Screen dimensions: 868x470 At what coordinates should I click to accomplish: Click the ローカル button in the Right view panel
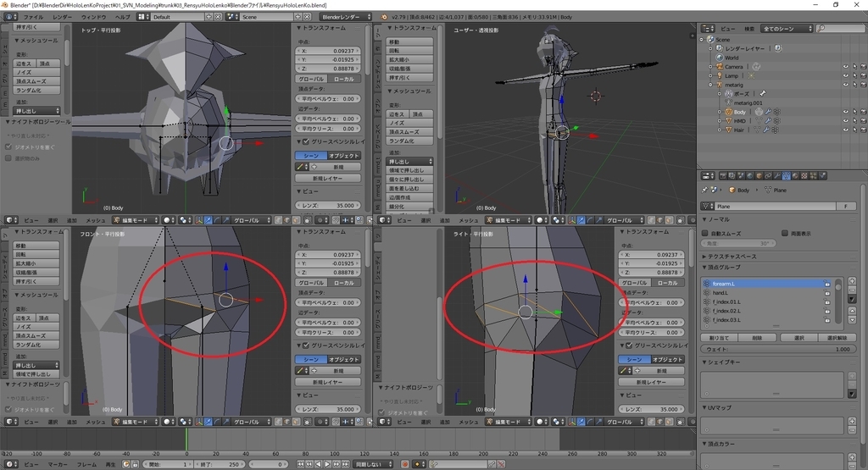pos(668,283)
